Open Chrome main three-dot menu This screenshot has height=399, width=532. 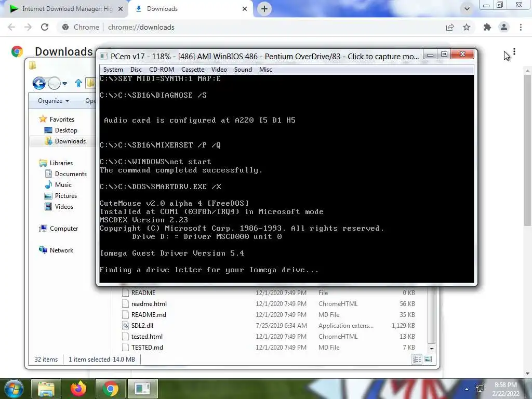click(521, 27)
